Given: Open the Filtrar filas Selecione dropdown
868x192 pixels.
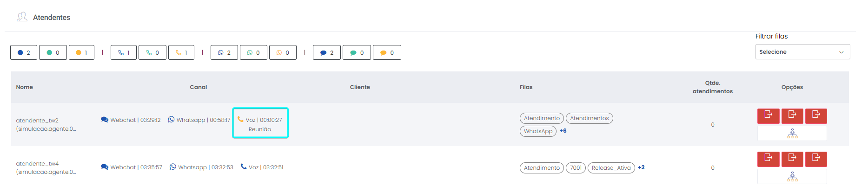Looking at the screenshot, I should coord(802,52).
